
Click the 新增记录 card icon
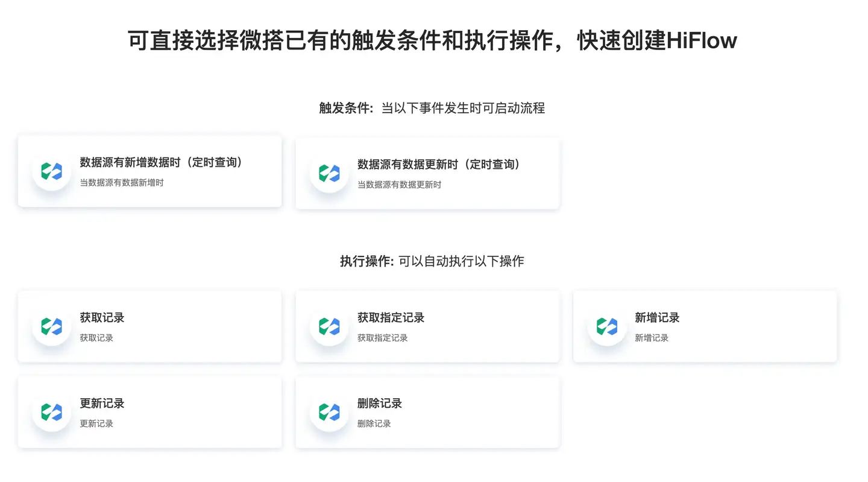click(607, 327)
